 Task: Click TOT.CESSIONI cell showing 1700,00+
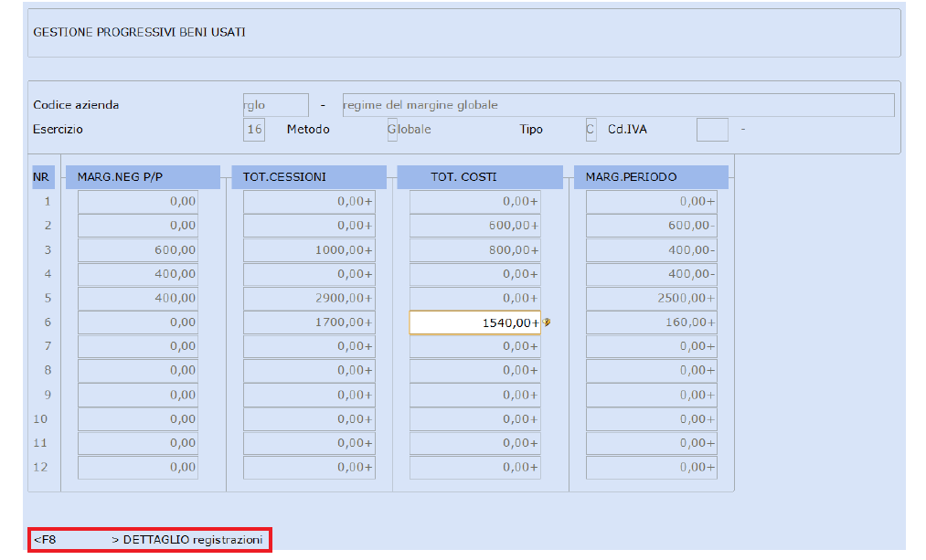(x=309, y=322)
